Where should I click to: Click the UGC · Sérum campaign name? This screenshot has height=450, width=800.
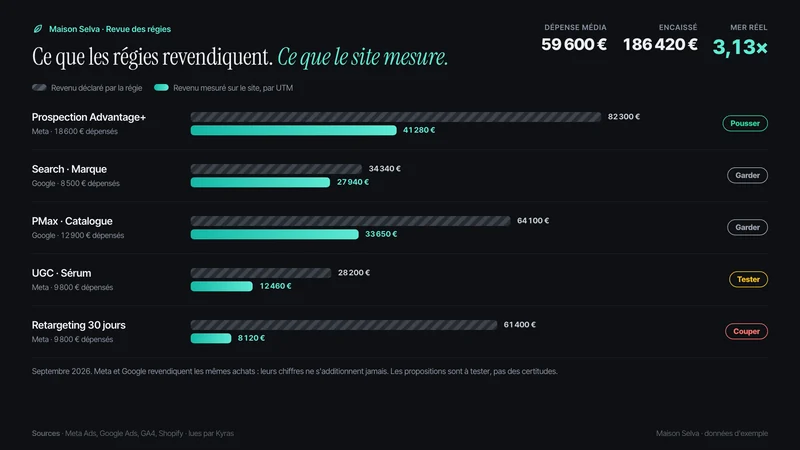pos(61,273)
